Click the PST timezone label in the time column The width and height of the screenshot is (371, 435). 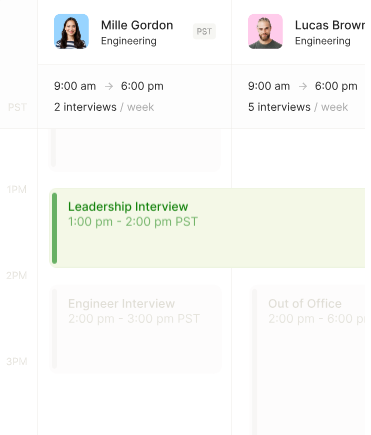coord(17,107)
